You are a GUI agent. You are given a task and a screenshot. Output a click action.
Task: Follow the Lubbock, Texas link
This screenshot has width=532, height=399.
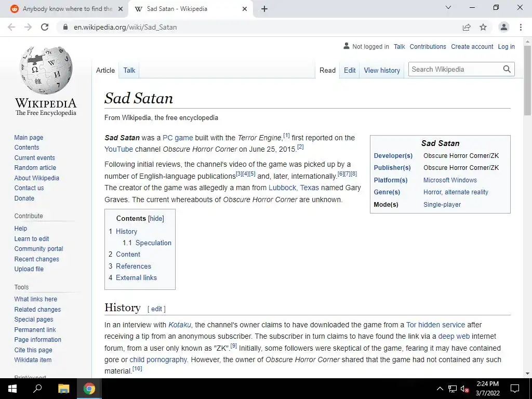click(x=294, y=188)
